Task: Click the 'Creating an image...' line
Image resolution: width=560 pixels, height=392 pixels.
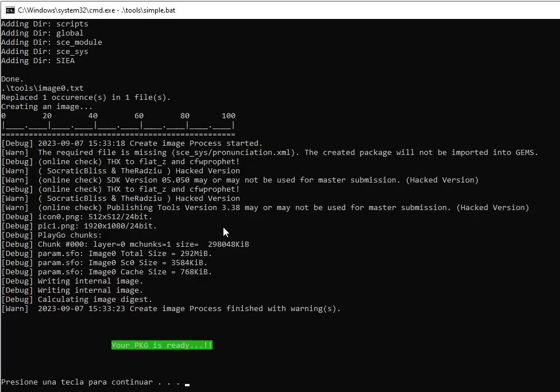Action: pyautogui.click(x=47, y=106)
